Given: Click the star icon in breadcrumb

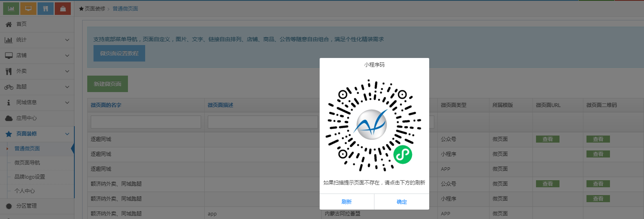Looking at the screenshot, I should click(81, 9).
